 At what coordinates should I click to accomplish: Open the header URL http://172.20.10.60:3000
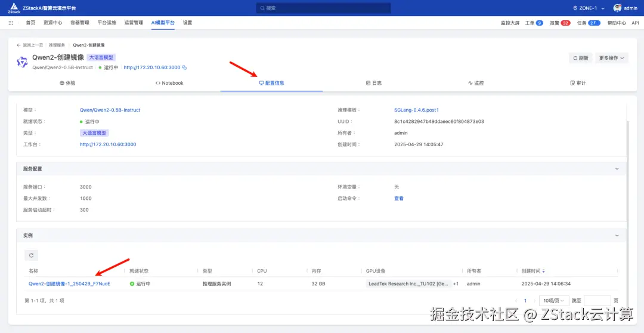click(x=152, y=67)
